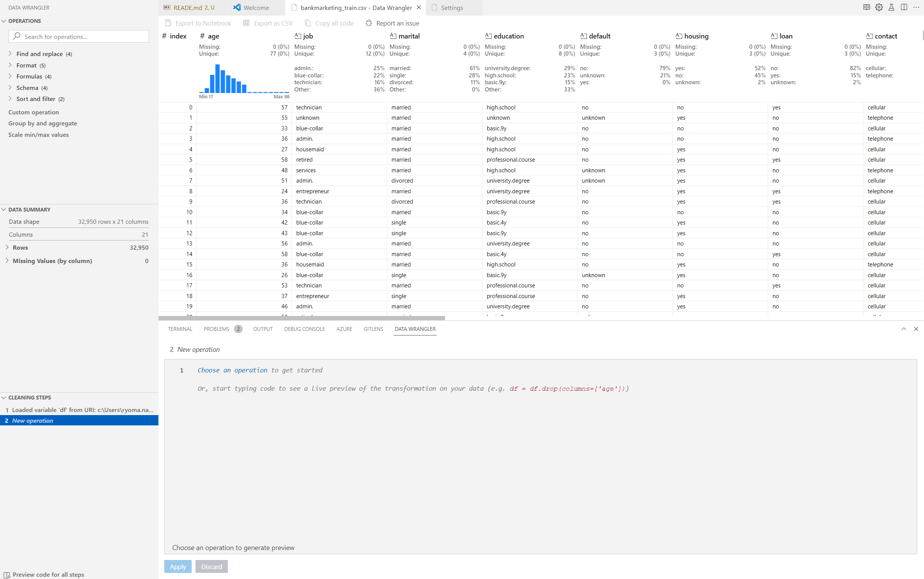The image size is (924, 579).
Task: Switch to the PROBLEMS tab
Action: 217,329
